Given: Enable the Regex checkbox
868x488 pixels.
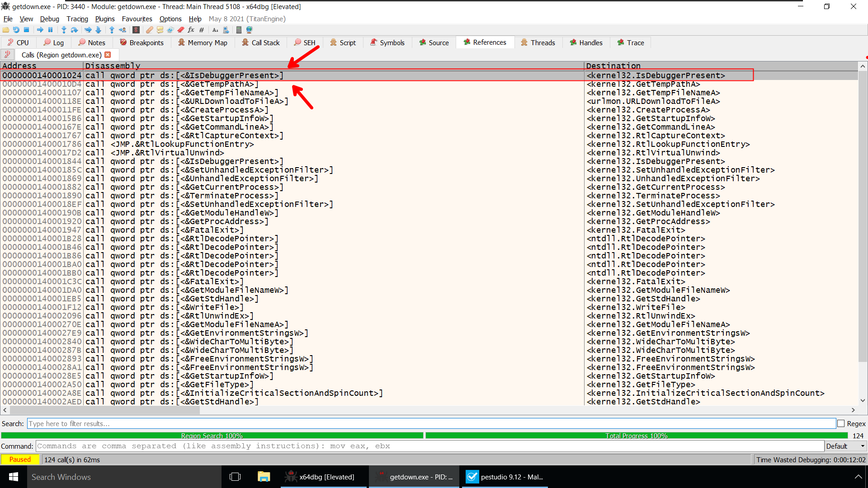Looking at the screenshot, I should (841, 423).
